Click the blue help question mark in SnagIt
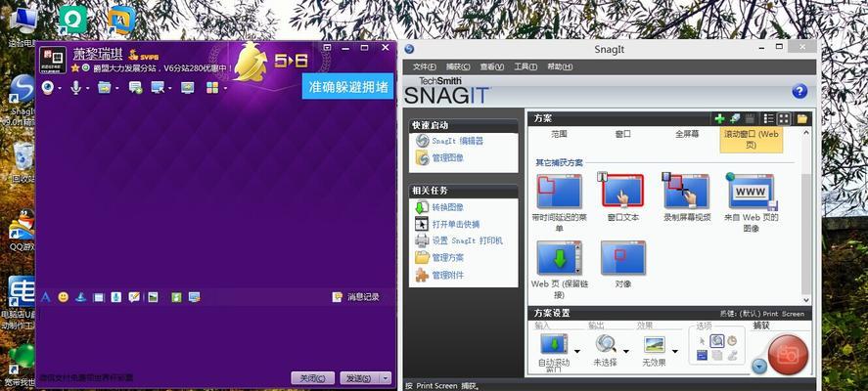This screenshot has width=868, height=391. coord(799,91)
